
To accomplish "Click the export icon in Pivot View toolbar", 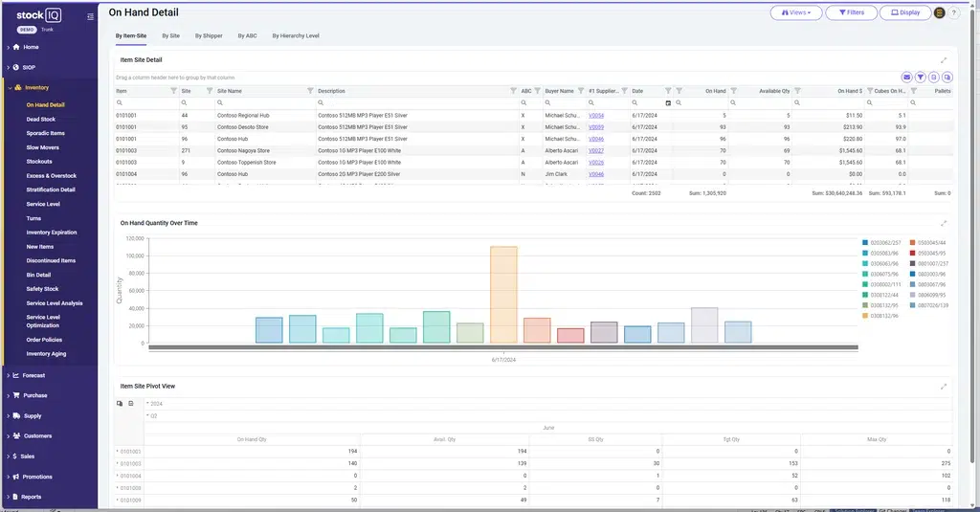I will (130, 403).
